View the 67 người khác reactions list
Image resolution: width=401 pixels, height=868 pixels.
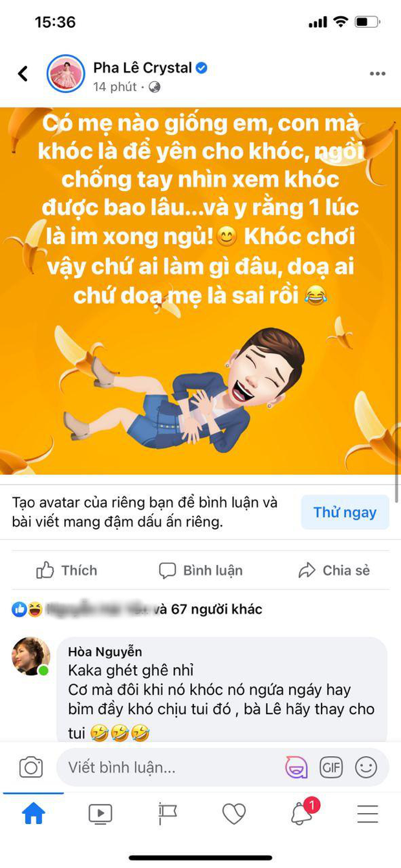217,609
